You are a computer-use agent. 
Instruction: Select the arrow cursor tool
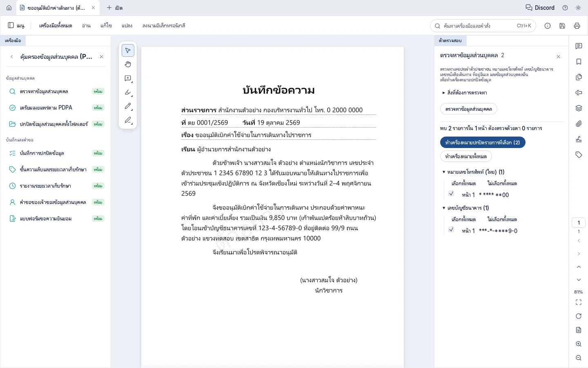pyautogui.click(x=128, y=50)
